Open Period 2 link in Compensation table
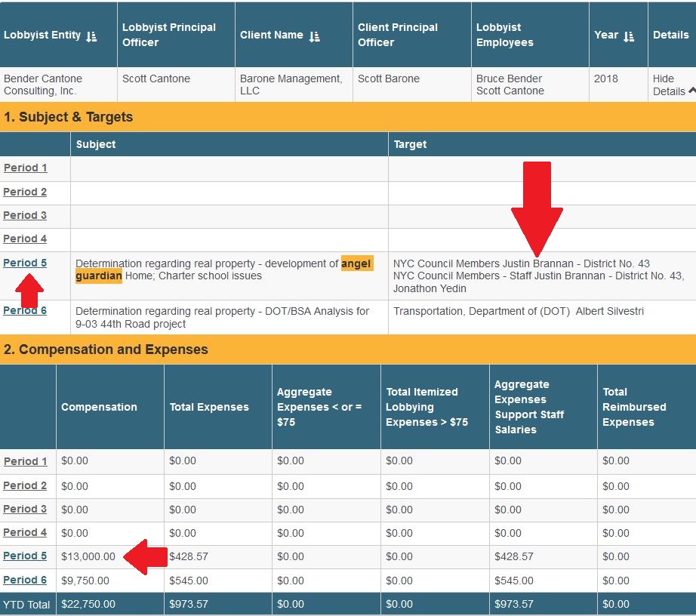The image size is (696, 616). (25, 485)
